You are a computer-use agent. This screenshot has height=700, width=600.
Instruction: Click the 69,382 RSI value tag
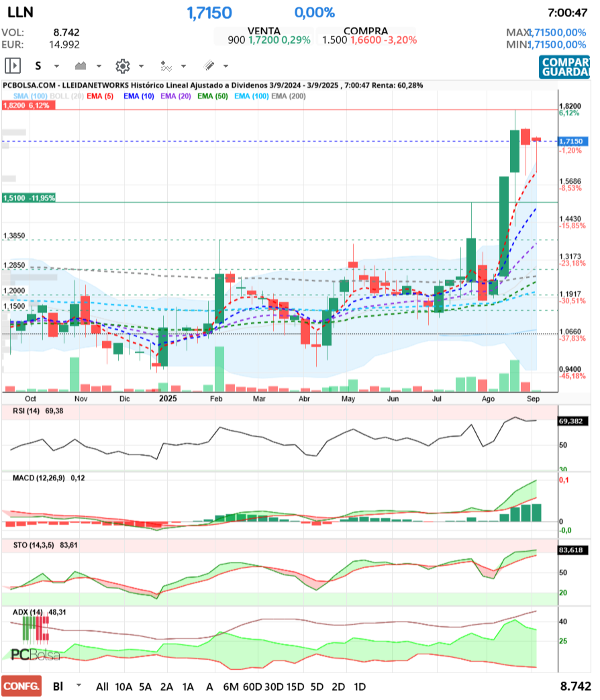click(x=573, y=421)
